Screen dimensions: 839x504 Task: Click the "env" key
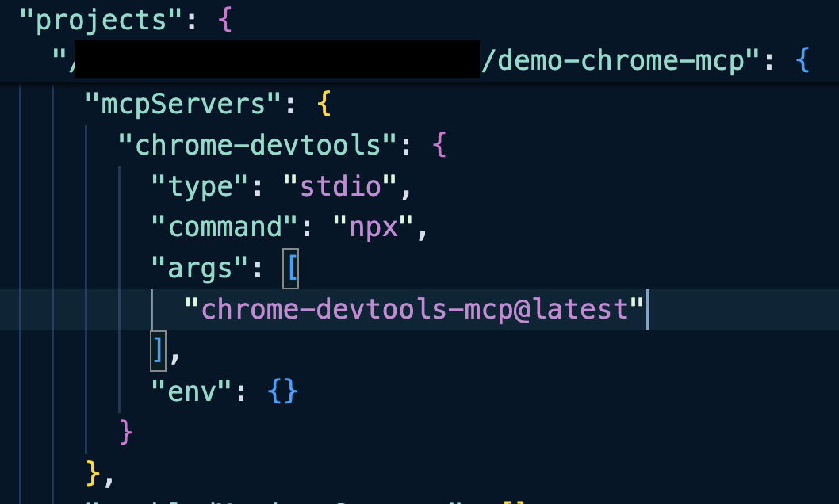(x=192, y=391)
